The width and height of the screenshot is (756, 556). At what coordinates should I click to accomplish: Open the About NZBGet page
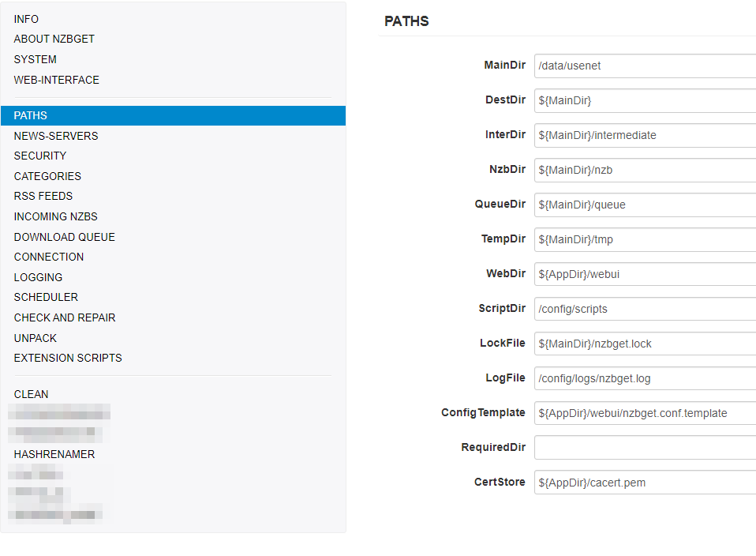coord(54,39)
